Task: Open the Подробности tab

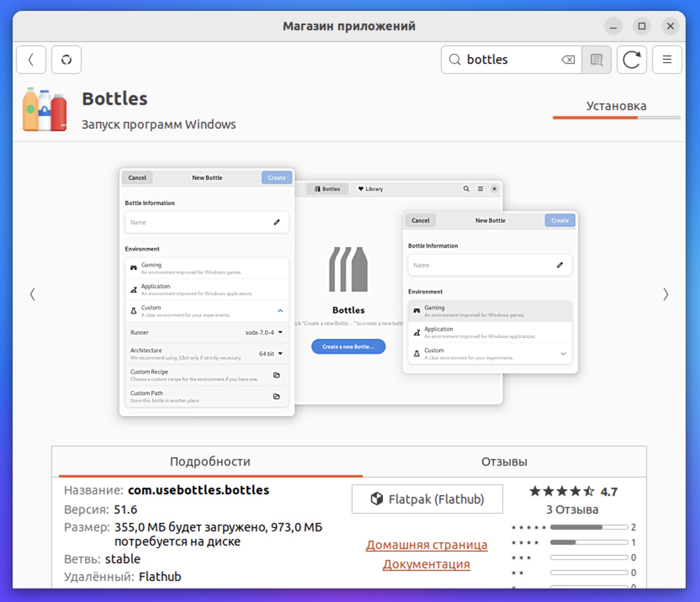Action: click(210, 462)
